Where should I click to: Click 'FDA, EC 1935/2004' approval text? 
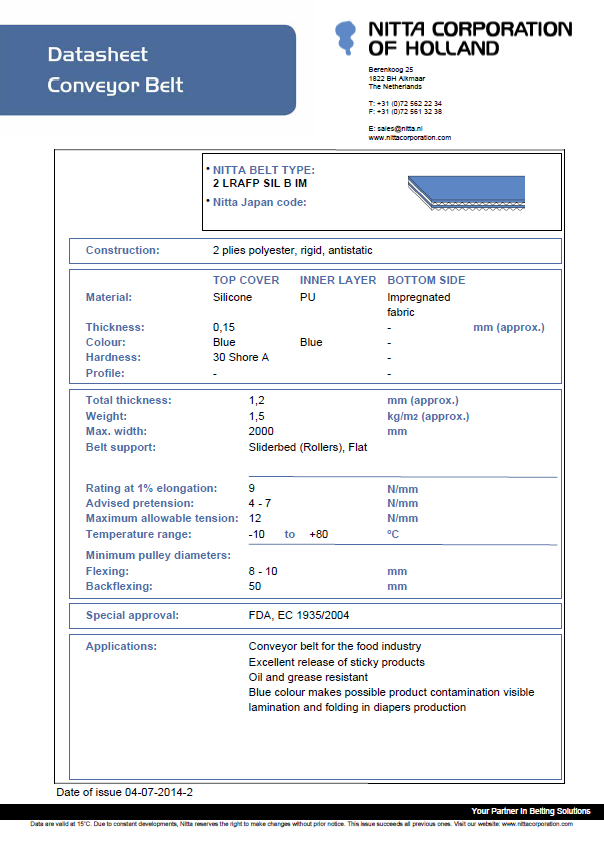click(x=299, y=615)
